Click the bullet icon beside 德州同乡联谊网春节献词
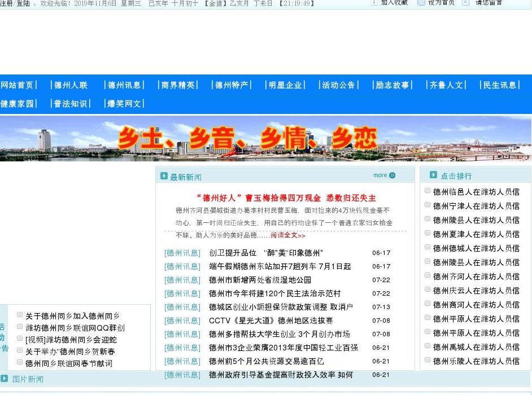This screenshot has width=532, height=395. click(20, 362)
